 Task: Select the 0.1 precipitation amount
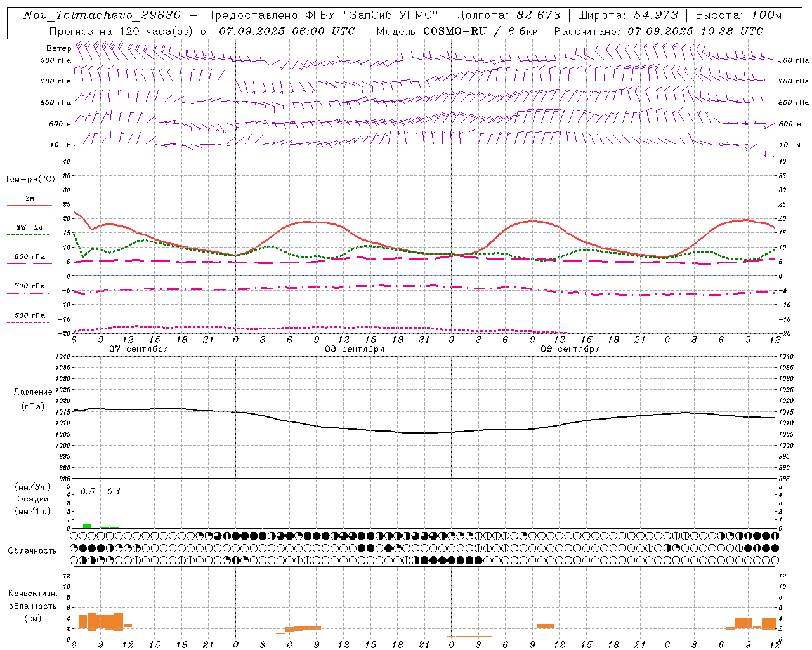[114, 492]
